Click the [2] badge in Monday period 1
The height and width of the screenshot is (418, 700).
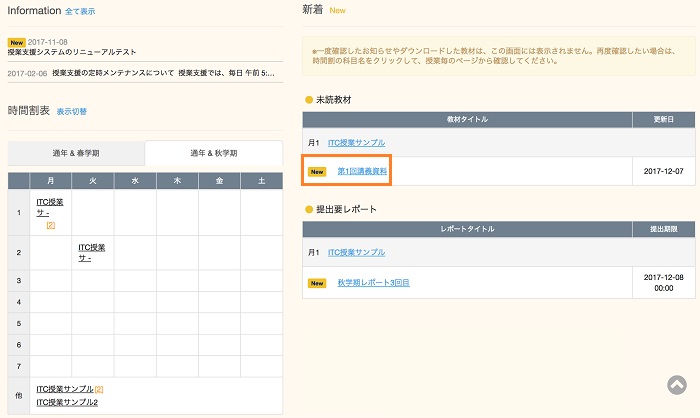[x=50, y=225]
